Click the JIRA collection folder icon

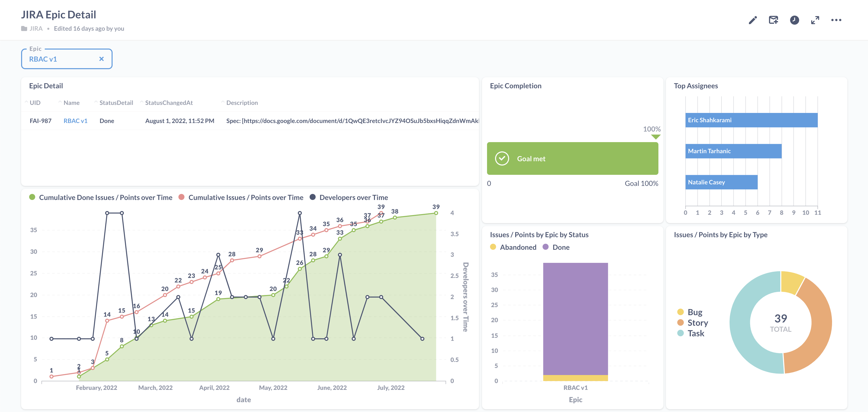pos(24,29)
